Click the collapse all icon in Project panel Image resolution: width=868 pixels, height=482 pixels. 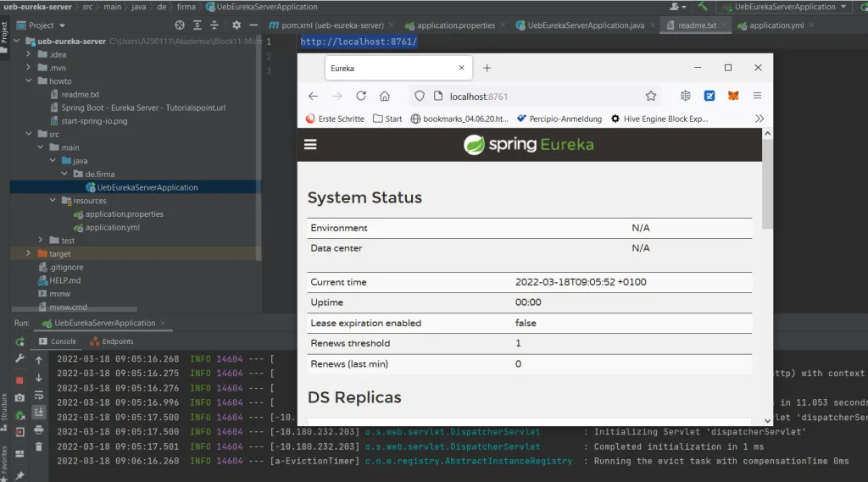point(214,25)
